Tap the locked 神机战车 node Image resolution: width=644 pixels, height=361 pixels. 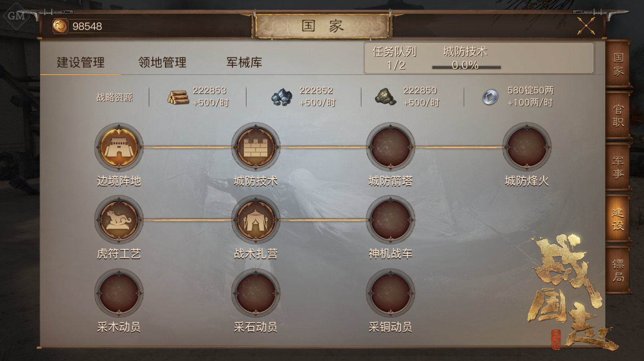(390, 220)
